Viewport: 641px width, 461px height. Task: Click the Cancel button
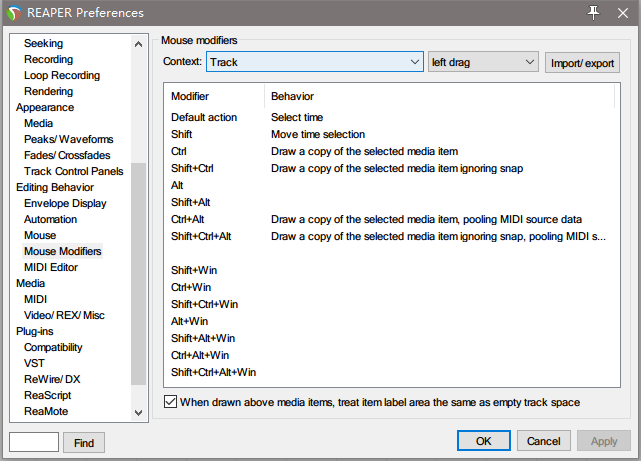pyautogui.click(x=543, y=441)
